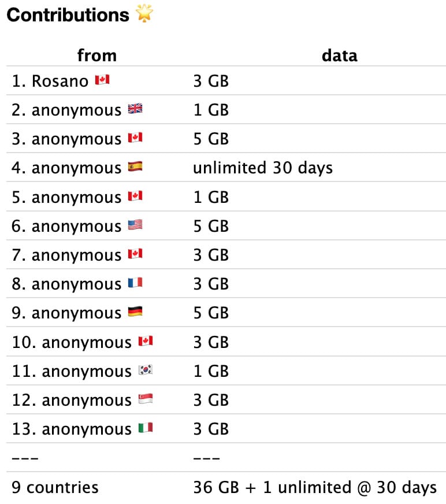This screenshot has height=504, width=446.
Task: Click the UK flag in row 2
Action: pyautogui.click(x=135, y=110)
